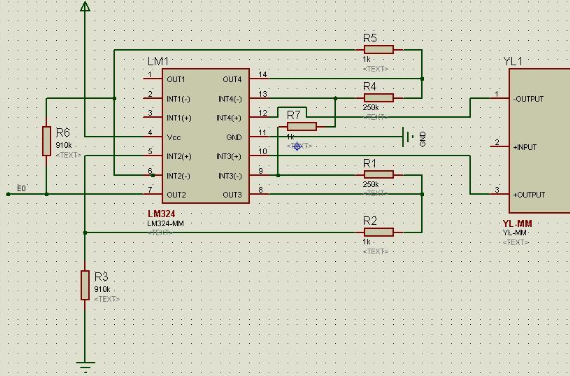The width and height of the screenshot is (570, 376).
Task: Select the R2 resistor symbol
Action: [x=378, y=232]
